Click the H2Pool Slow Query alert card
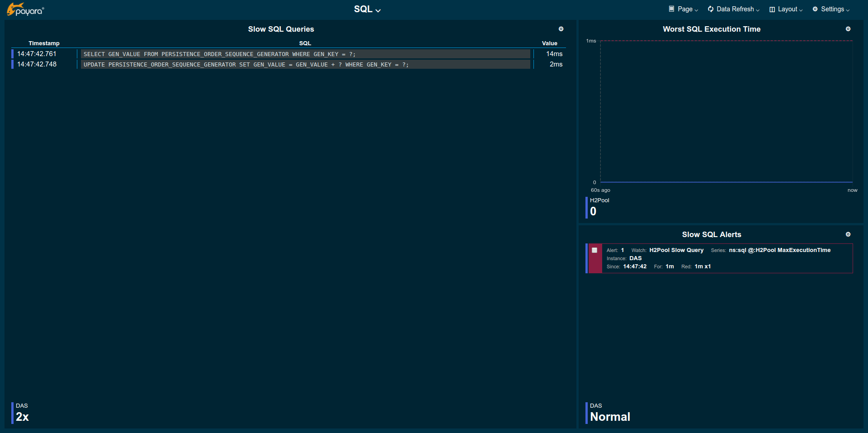This screenshot has width=868, height=433. tap(719, 258)
